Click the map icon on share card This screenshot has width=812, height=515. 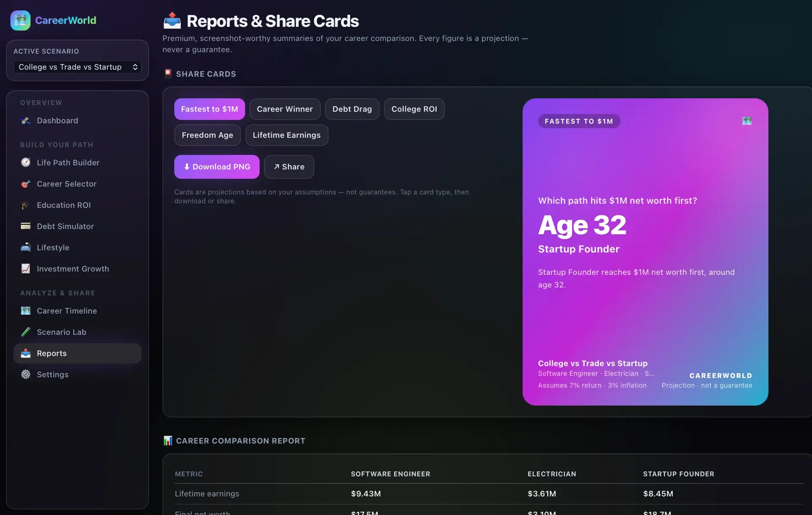747,121
